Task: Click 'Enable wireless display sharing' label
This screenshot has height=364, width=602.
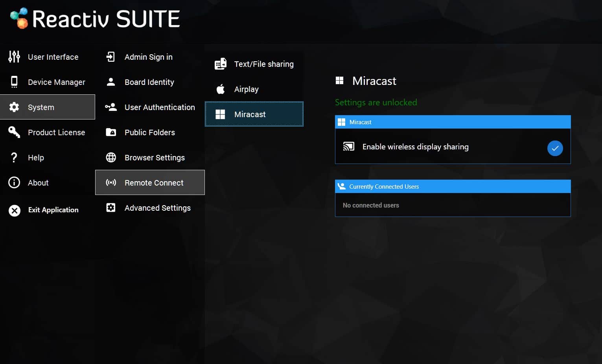Action: pos(415,147)
